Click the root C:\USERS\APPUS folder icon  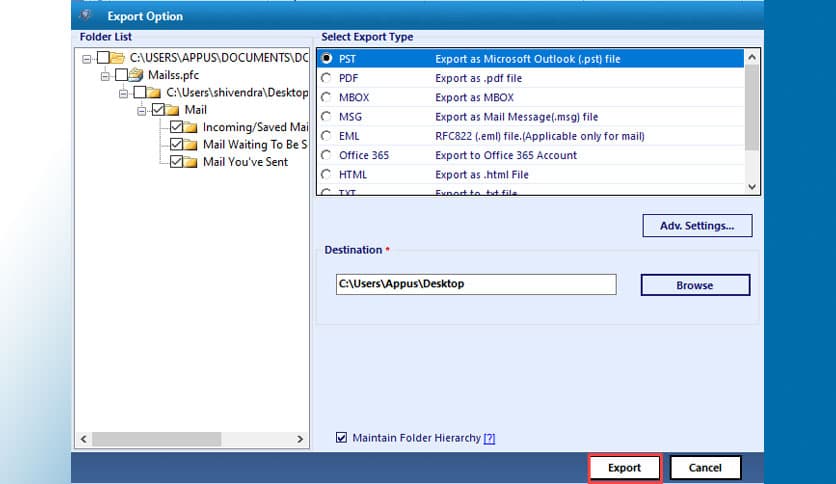117,58
